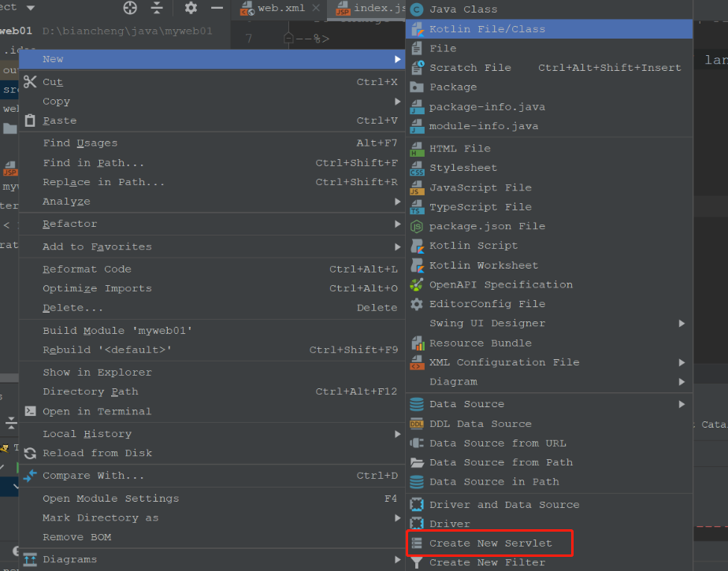The height and width of the screenshot is (571, 728).
Task: Select Delete... menu entry
Action: [x=212, y=308]
